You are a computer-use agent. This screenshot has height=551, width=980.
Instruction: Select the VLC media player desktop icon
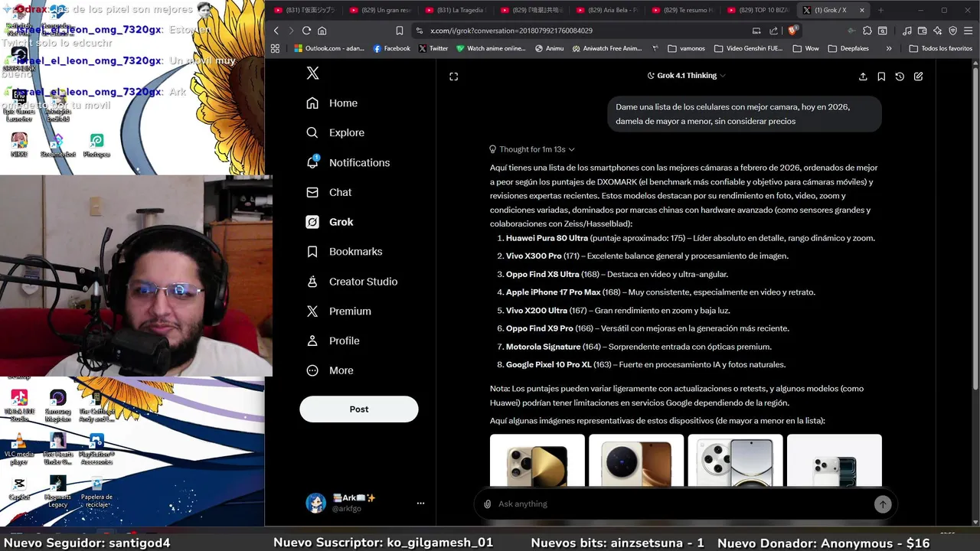tap(19, 448)
